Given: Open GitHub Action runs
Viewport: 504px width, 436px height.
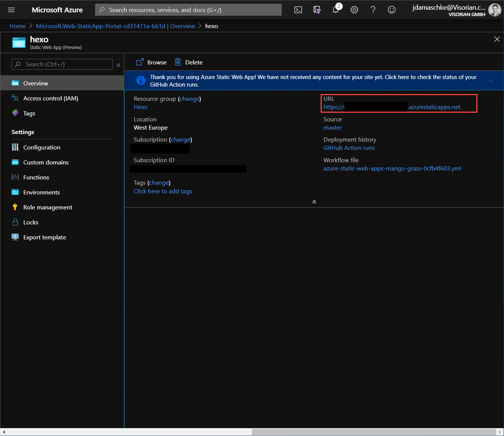Looking at the screenshot, I should tap(349, 148).
